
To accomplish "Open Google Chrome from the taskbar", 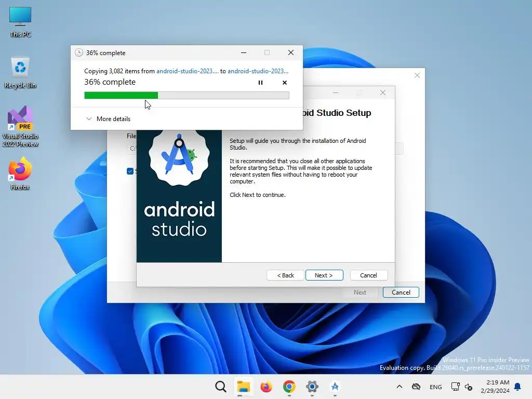I will 289,387.
